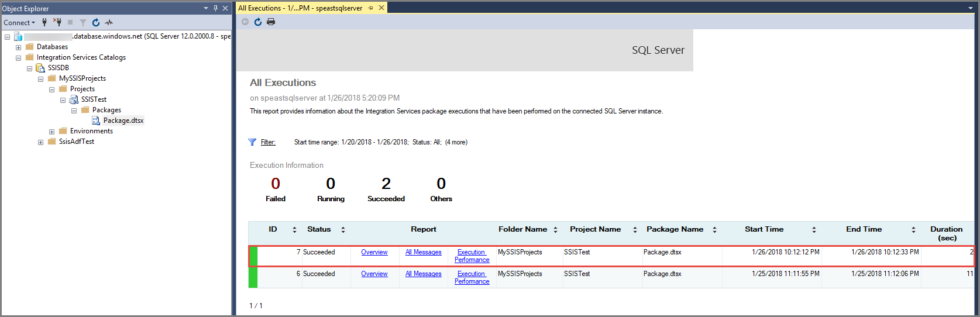
Task: Expand the Environments folder
Action: click(x=51, y=132)
